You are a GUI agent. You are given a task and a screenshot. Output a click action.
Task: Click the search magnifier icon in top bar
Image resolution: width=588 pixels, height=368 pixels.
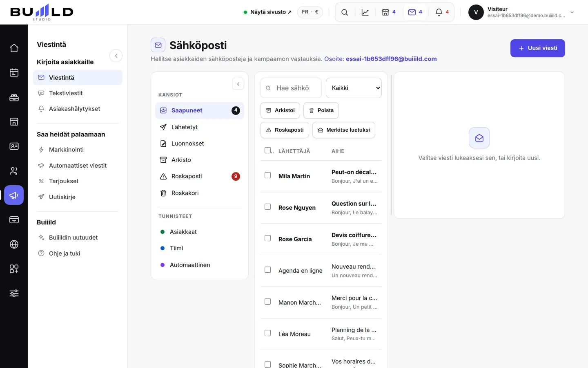click(345, 12)
